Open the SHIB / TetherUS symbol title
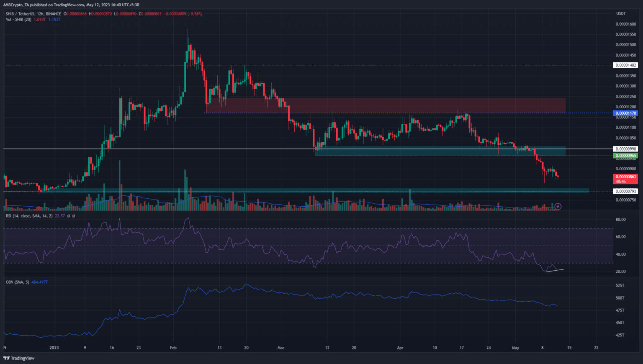The width and height of the screenshot is (643, 364). coord(25,14)
